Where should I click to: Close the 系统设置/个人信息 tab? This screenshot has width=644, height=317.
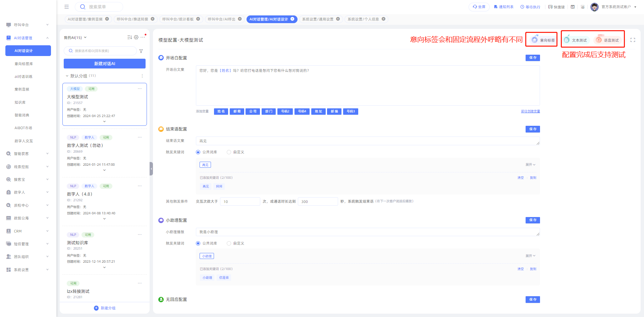pyautogui.click(x=383, y=19)
